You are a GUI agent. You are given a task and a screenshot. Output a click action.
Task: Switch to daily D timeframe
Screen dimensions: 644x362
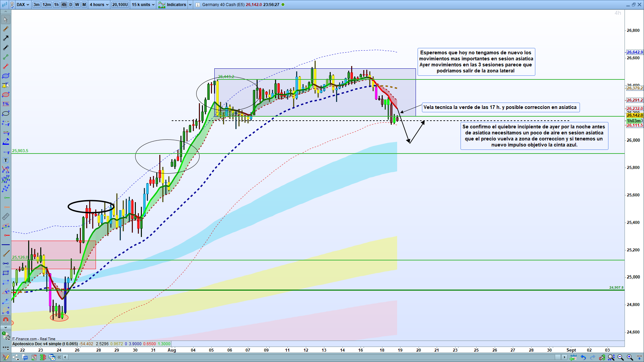tap(70, 5)
